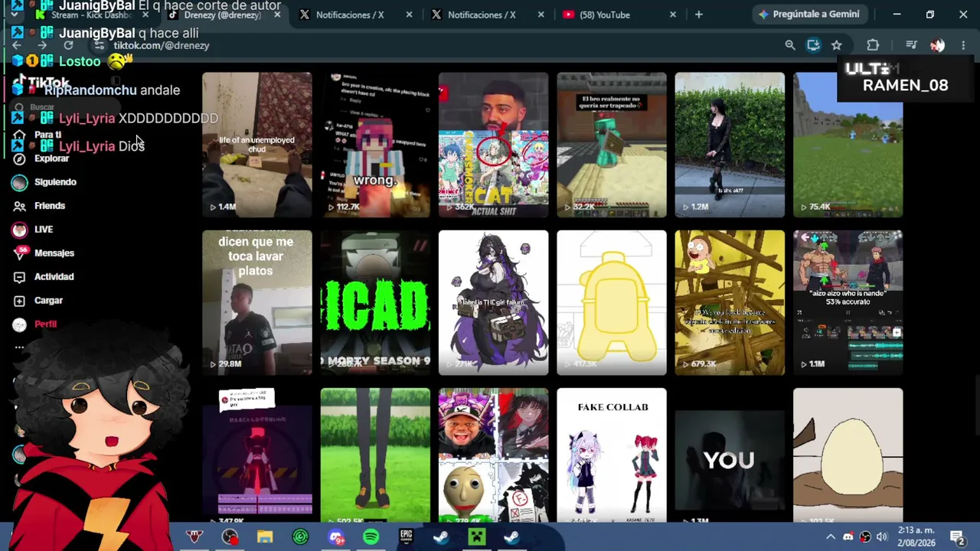Close the Drenezy TikTok tab
980x551 pixels.
click(276, 15)
